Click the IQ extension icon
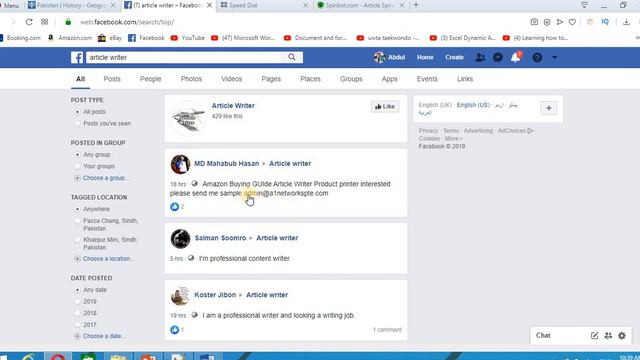This screenshot has height=360, width=640. click(605, 22)
